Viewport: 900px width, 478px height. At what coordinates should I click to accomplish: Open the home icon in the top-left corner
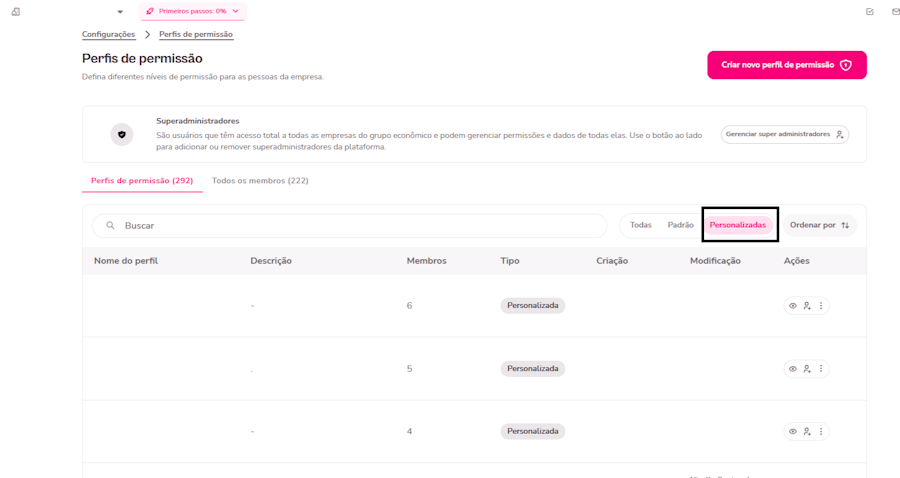pos(15,11)
